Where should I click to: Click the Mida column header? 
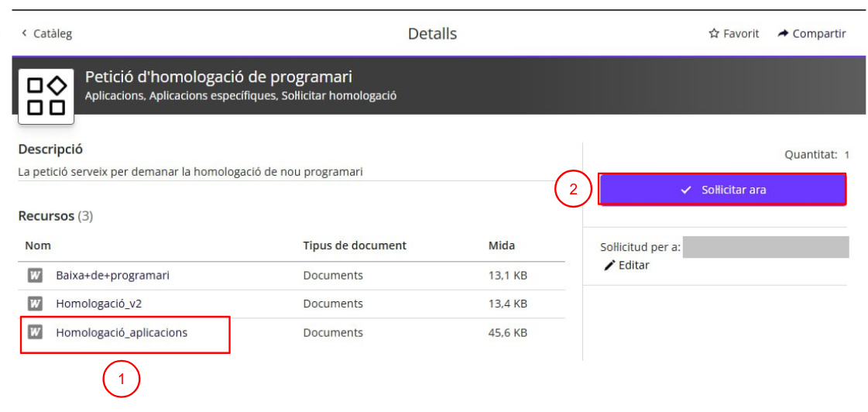pos(501,245)
